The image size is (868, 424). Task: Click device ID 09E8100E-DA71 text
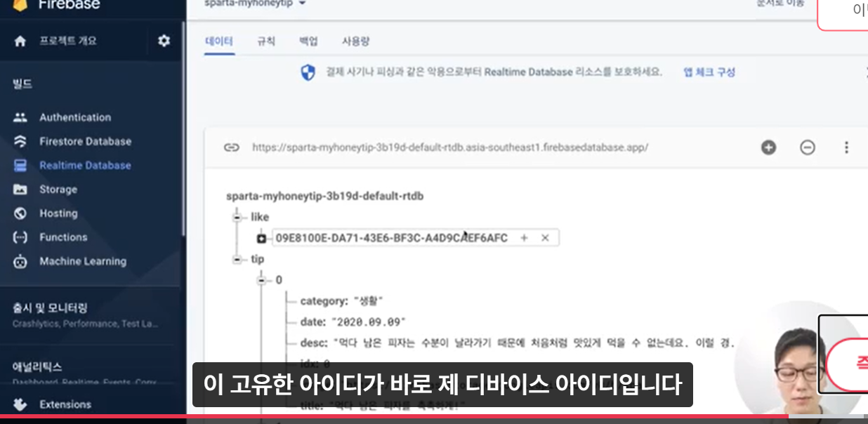(x=391, y=238)
